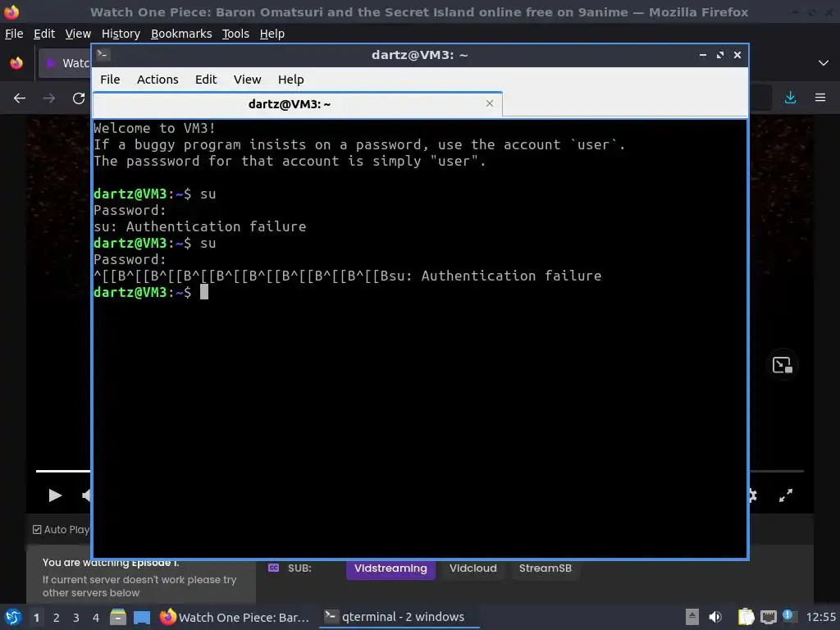
Task: Open Firefox Help menu
Action: [272, 34]
